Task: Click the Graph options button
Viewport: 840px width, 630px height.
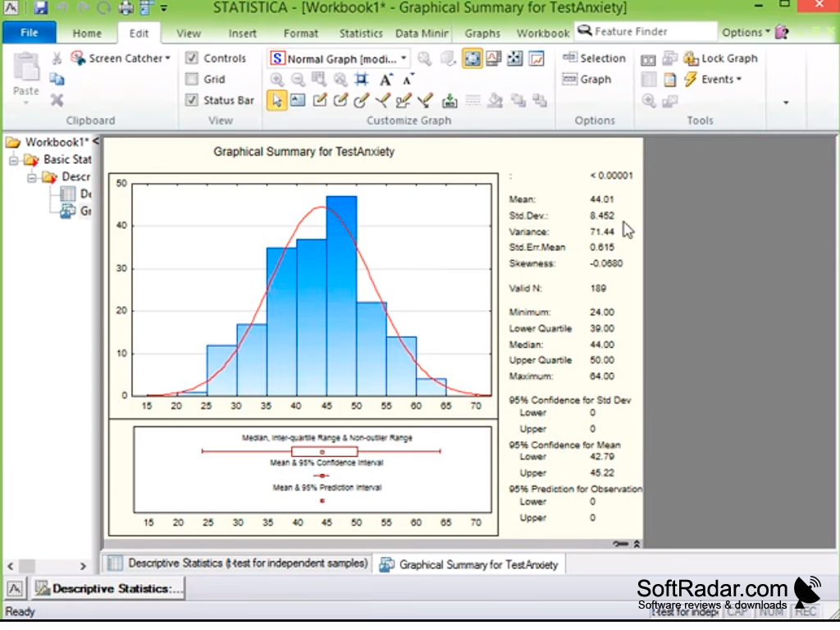Action: pyautogui.click(x=587, y=80)
